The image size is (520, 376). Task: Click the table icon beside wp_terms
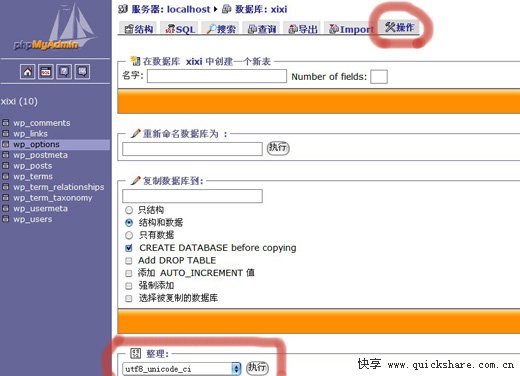tap(5, 176)
